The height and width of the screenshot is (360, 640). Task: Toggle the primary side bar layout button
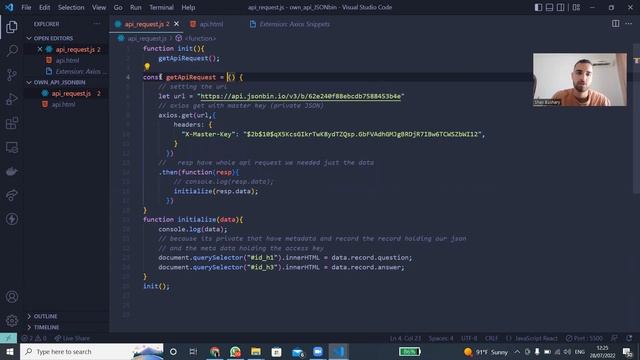pos(538,7)
